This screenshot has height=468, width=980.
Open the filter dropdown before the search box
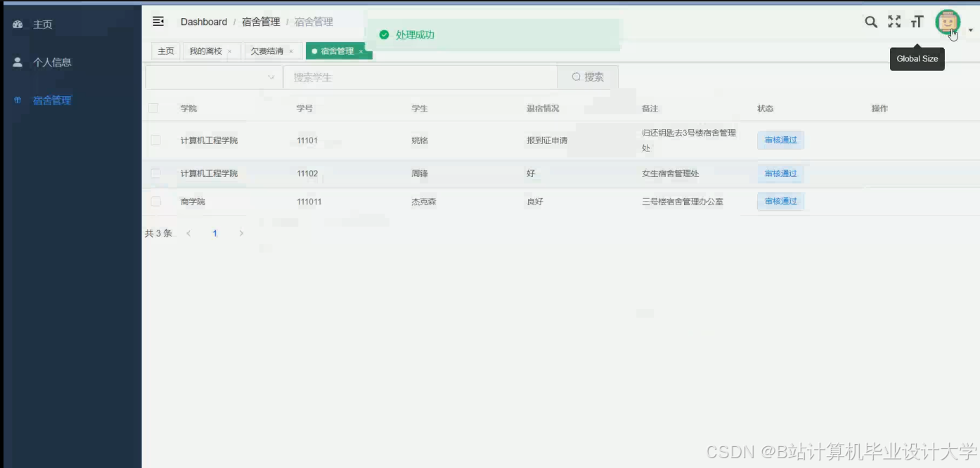point(271,77)
